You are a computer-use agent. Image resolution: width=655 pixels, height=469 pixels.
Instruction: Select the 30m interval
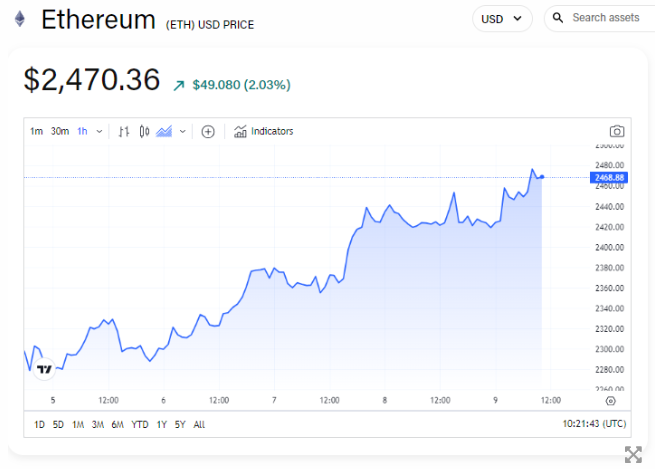[x=60, y=132]
